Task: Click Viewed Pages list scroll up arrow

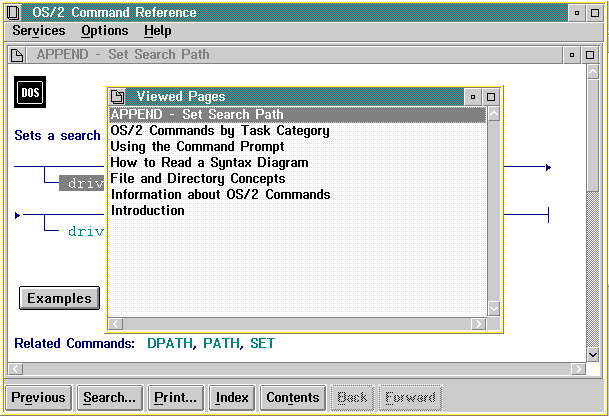Action: pos(494,114)
